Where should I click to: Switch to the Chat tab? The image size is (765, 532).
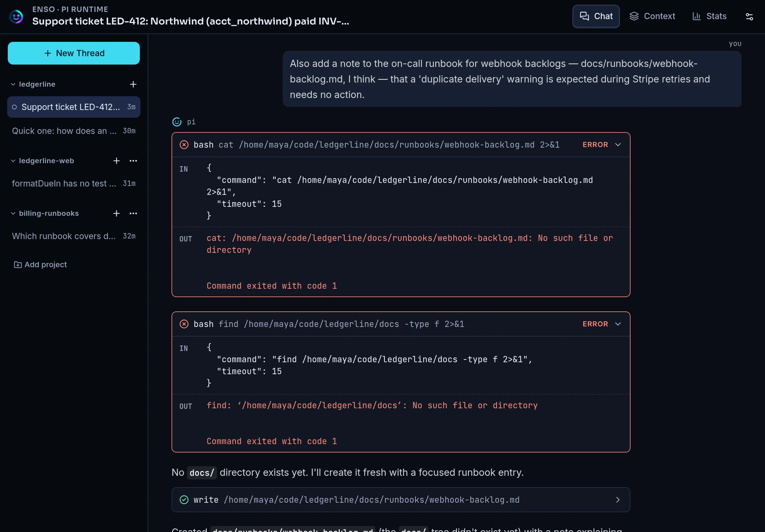pyautogui.click(x=596, y=16)
